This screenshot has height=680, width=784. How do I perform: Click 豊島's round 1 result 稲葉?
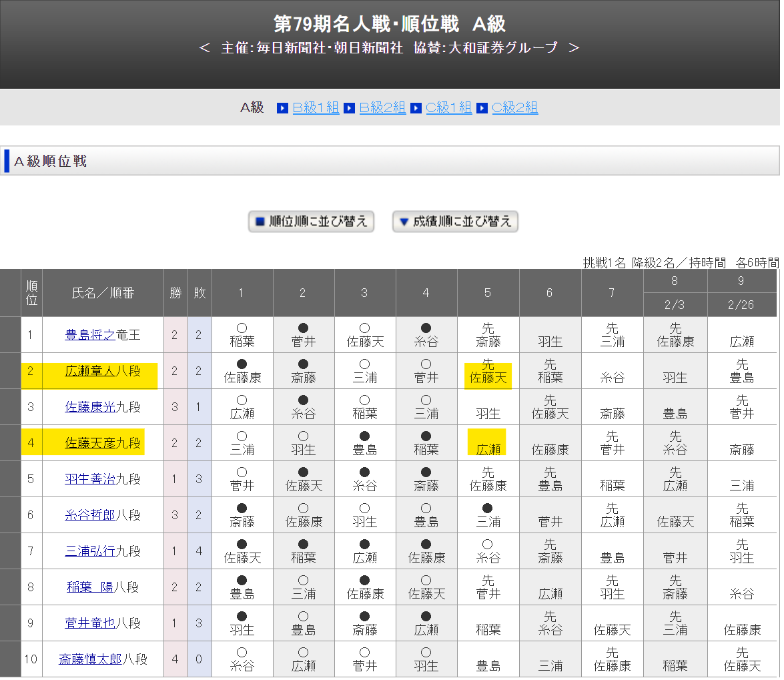click(242, 335)
